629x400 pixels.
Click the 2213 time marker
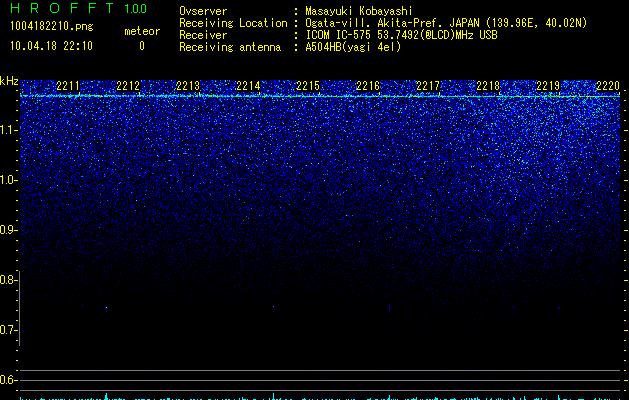(188, 86)
